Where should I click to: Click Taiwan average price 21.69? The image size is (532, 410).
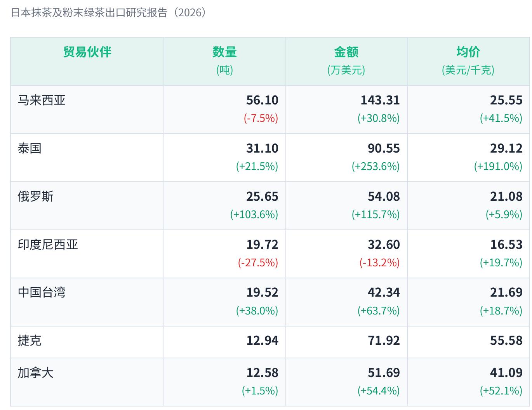click(x=506, y=292)
